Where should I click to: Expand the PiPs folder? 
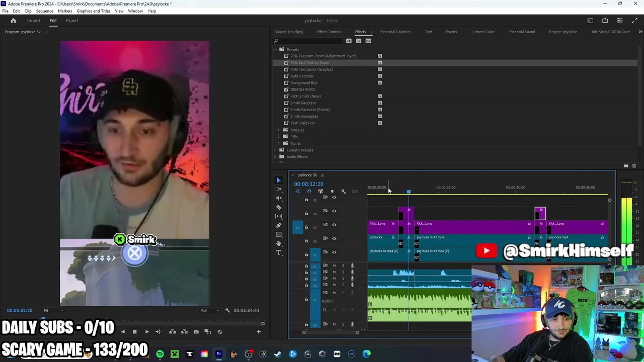[279, 137]
